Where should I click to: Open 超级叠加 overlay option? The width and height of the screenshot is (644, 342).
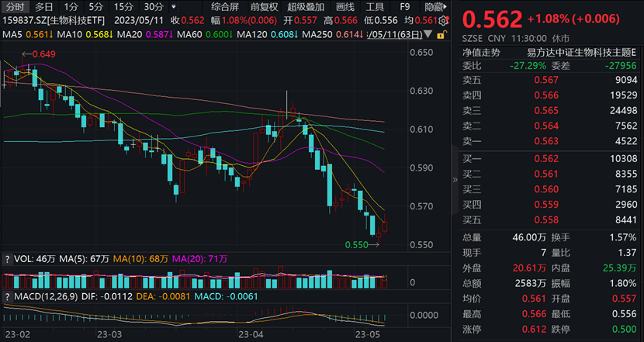306,7
